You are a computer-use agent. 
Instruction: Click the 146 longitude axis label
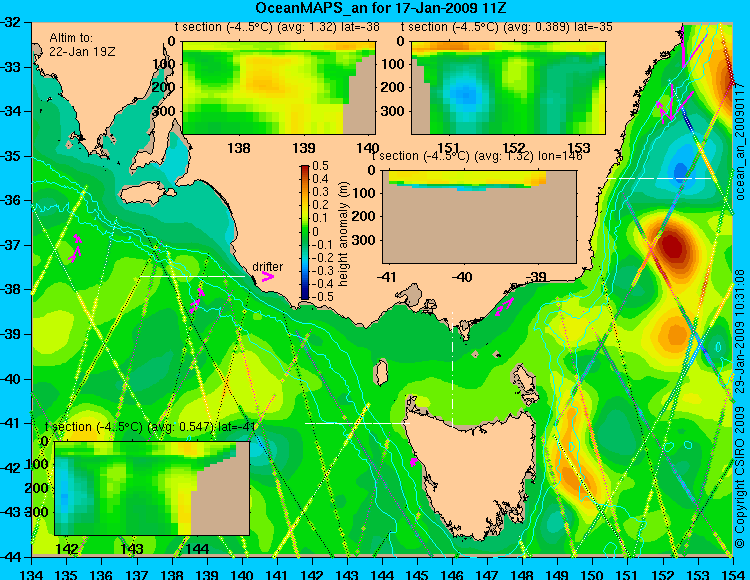point(452,574)
